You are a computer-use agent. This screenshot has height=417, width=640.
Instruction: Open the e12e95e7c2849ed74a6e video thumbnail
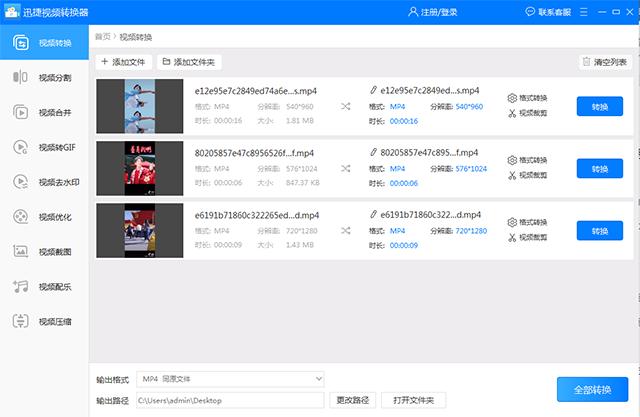point(140,106)
